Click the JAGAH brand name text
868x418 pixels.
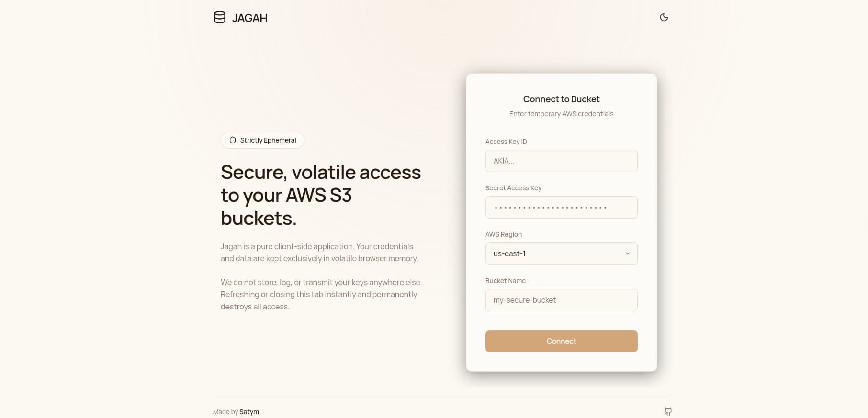[249, 18]
